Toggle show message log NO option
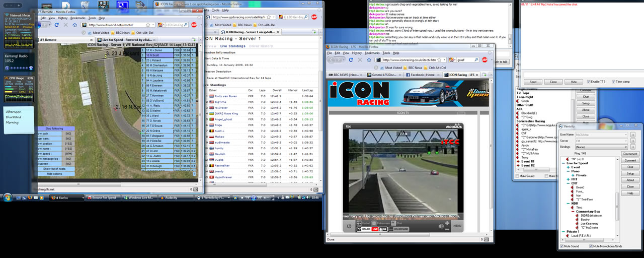The image size is (644, 258). pyautogui.click(x=68, y=158)
